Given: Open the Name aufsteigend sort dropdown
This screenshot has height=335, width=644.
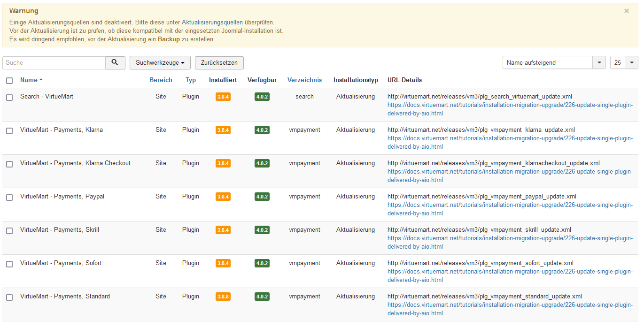Looking at the screenshot, I should (x=554, y=63).
